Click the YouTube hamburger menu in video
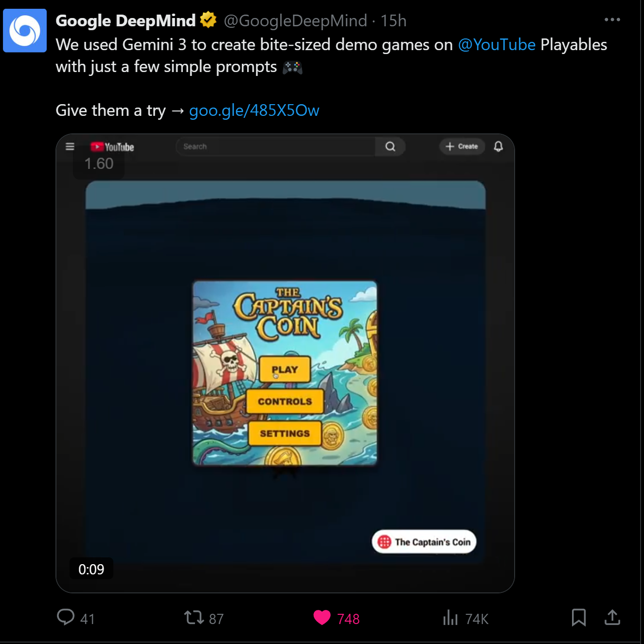 tap(70, 147)
